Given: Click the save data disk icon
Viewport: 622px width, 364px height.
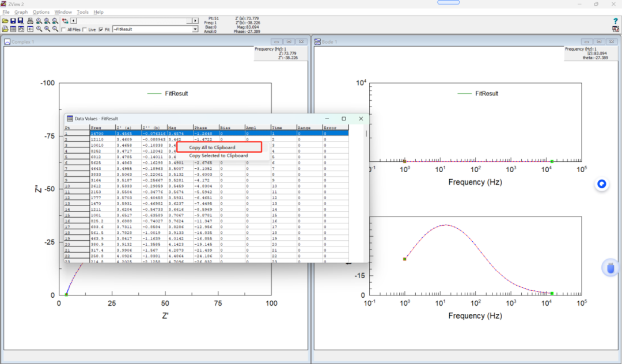Looking at the screenshot, I should point(13,21).
